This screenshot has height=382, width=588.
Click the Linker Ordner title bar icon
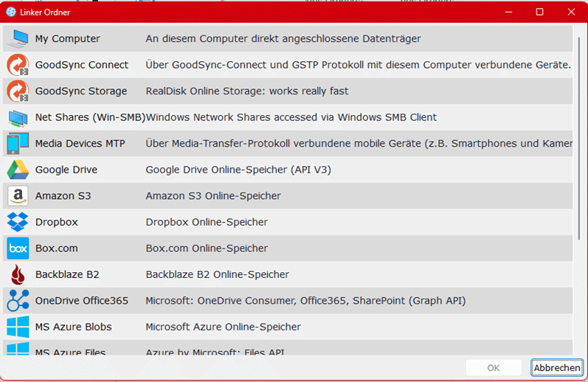pos(11,12)
